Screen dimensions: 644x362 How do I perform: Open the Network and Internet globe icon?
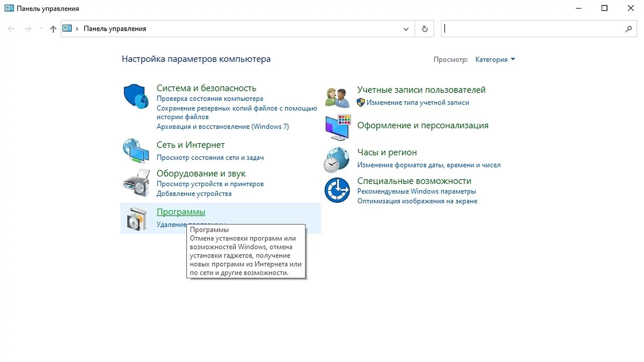[135, 151]
